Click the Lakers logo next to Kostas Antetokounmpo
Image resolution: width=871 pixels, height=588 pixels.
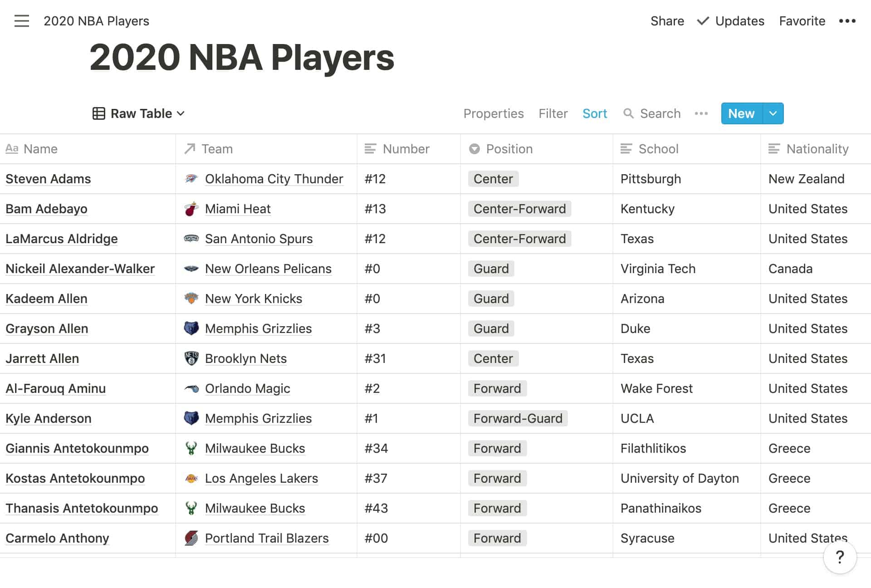pyautogui.click(x=192, y=478)
